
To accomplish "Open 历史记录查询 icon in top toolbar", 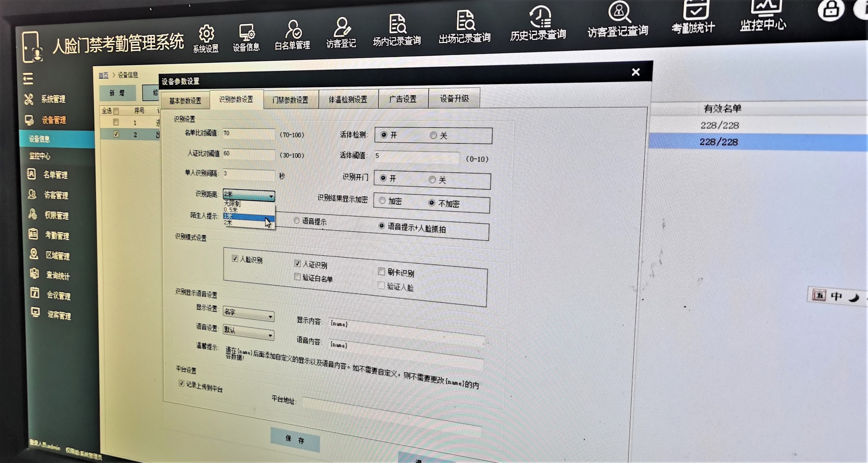I will [x=540, y=16].
